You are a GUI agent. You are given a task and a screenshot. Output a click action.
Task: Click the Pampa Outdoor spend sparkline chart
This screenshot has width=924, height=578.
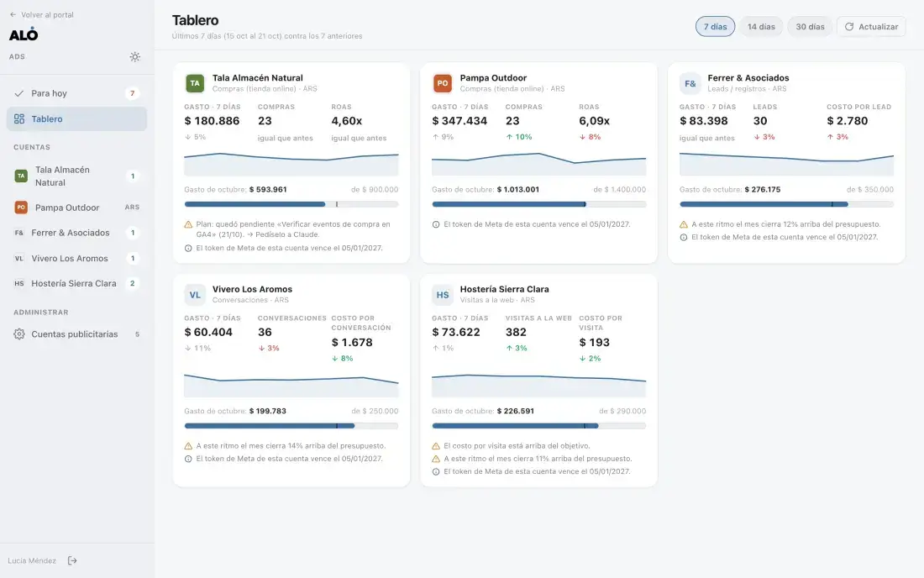click(x=538, y=164)
